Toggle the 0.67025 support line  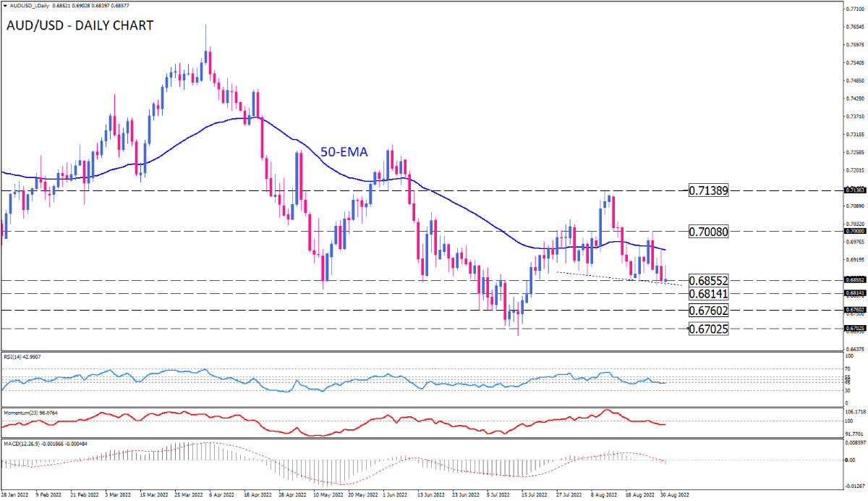click(x=707, y=329)
